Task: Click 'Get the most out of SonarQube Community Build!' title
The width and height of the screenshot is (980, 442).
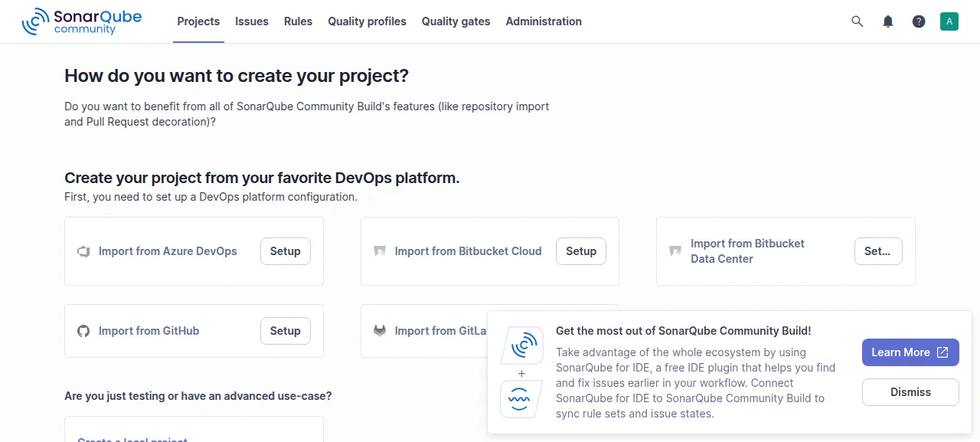Action: pos(683,331)
